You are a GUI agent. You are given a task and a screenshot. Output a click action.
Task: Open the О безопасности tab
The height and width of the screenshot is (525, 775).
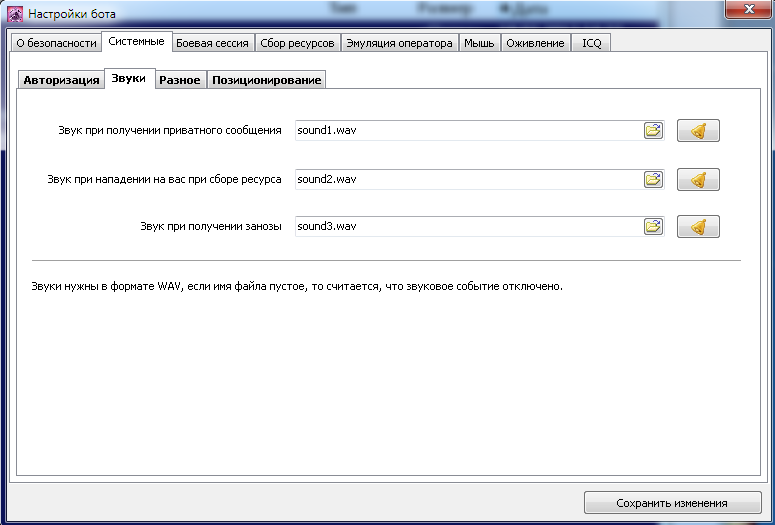tap(56, 43)
